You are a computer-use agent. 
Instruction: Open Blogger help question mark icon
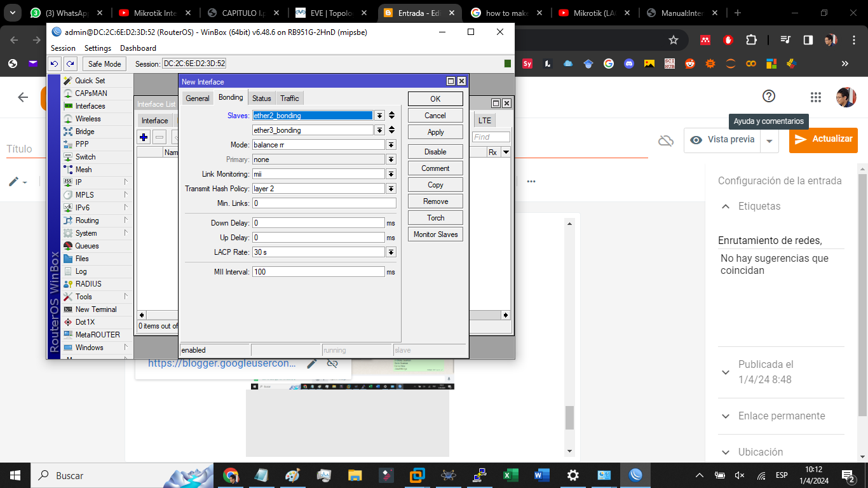tap(769, 97)
